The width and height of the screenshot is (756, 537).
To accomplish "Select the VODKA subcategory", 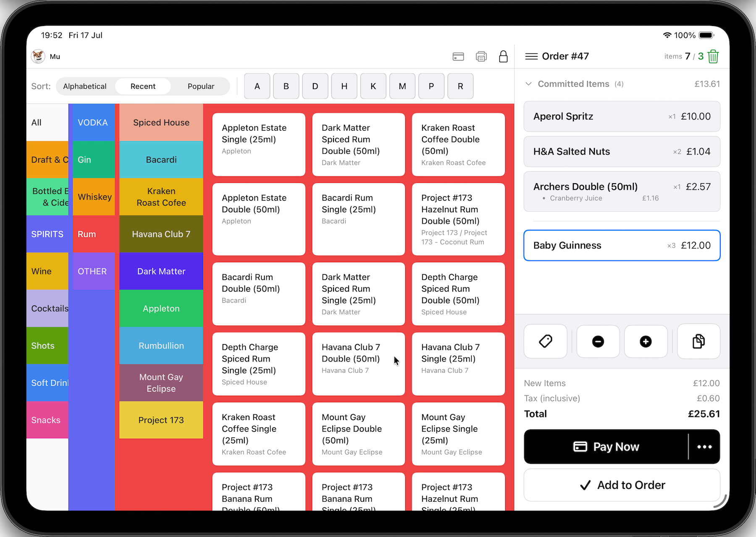I will 94,122.
